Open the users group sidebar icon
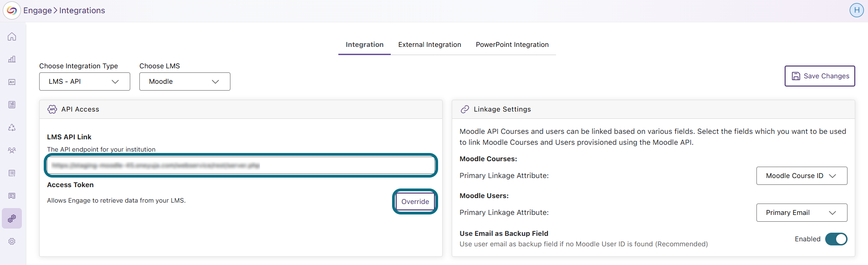This screenshot has width=868, height=265. coord(12,150)
